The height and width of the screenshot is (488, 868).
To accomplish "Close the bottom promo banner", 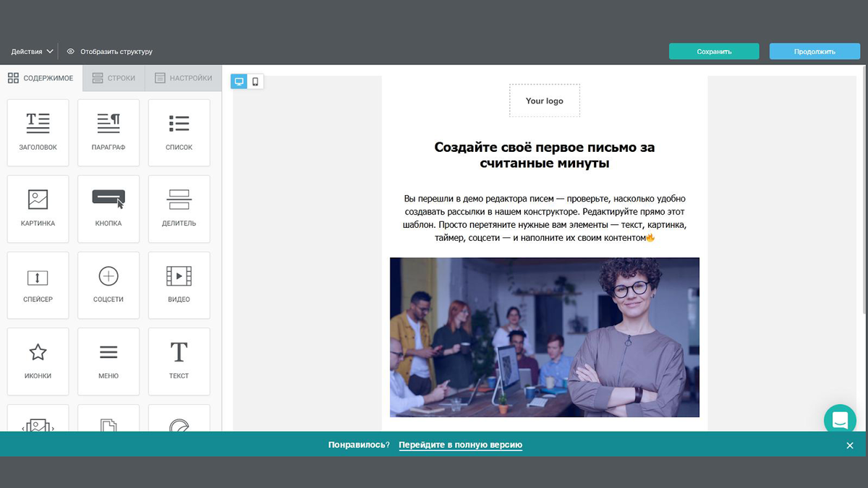I will click(x=850, y=445).
